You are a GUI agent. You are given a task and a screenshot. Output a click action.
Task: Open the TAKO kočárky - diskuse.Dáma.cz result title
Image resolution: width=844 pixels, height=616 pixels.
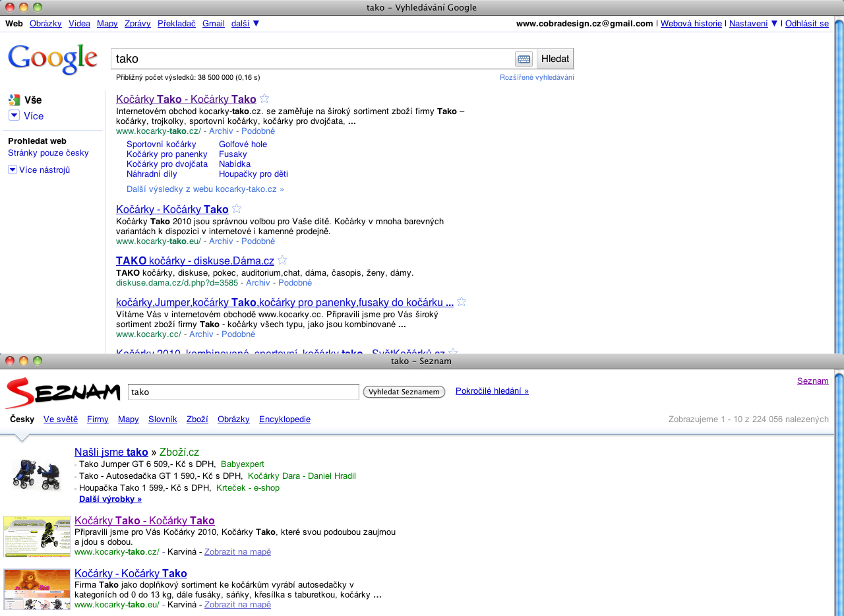pos(195,261)
